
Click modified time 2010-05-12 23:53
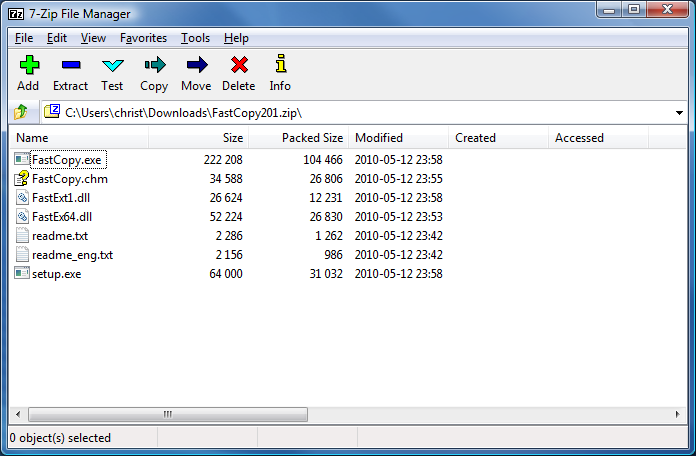pos(399,217)
